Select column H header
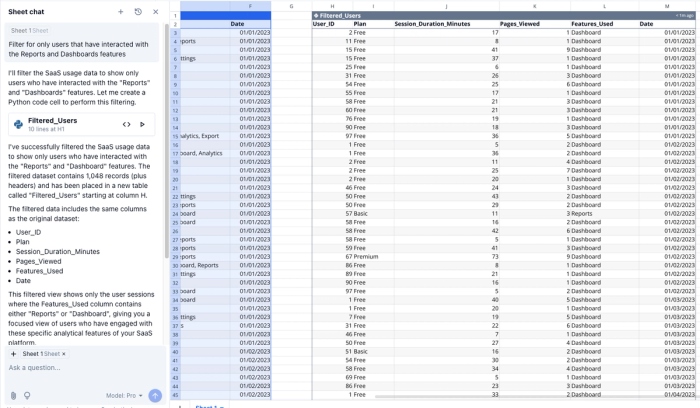Screen dimensions: 700x408 click(332, 6)
